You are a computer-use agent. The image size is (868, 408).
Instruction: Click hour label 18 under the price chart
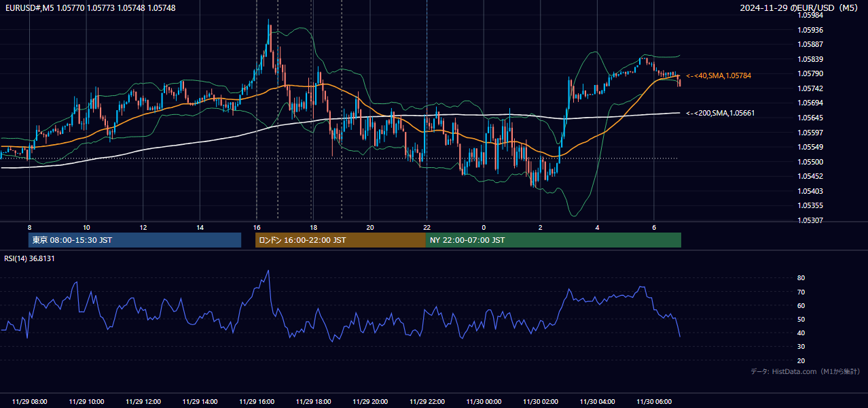pyautogui.click(x=313, y=227)
